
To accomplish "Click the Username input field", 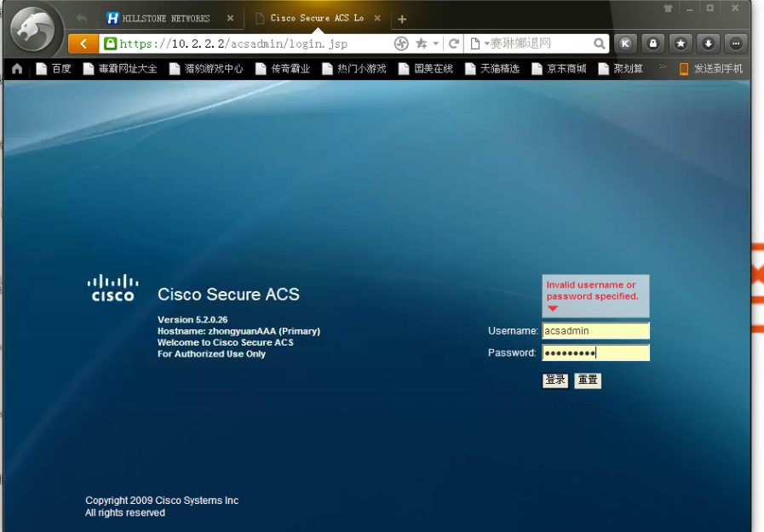I will [595, 330].
